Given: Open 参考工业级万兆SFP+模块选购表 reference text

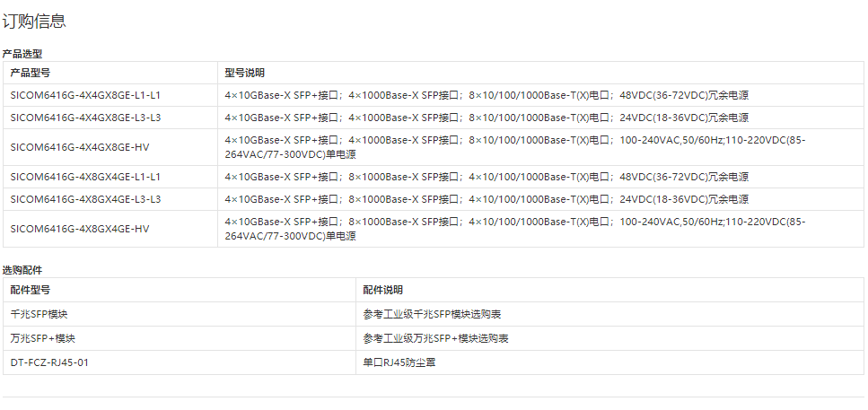Looking at the screenshot, I should (x=435, y=338).
